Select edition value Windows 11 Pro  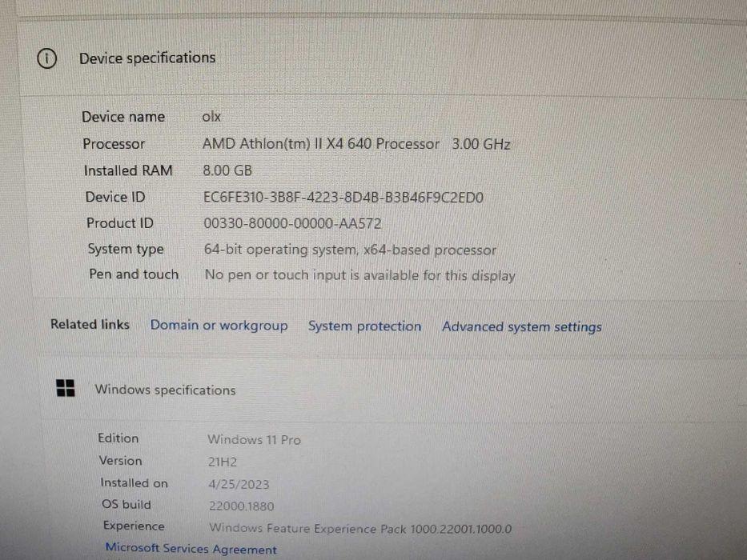point(254,439)
